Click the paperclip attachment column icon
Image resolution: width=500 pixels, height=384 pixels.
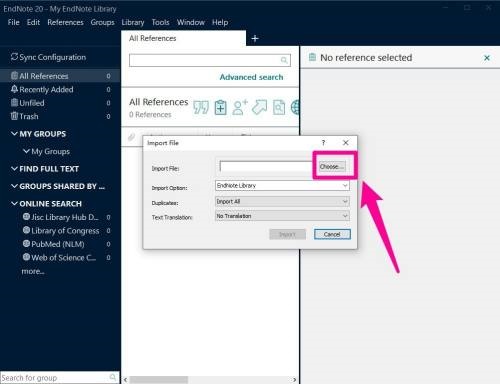tap(132, 137)
